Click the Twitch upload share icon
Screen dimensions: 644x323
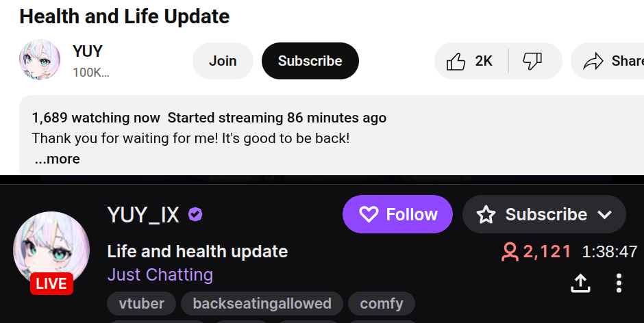tap(580, 283)
